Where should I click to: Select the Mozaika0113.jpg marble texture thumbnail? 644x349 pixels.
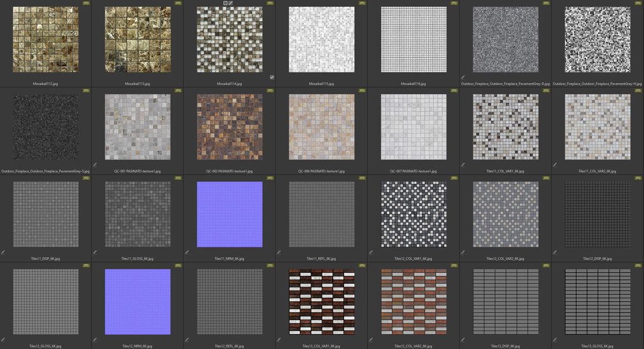coord(138,40)
